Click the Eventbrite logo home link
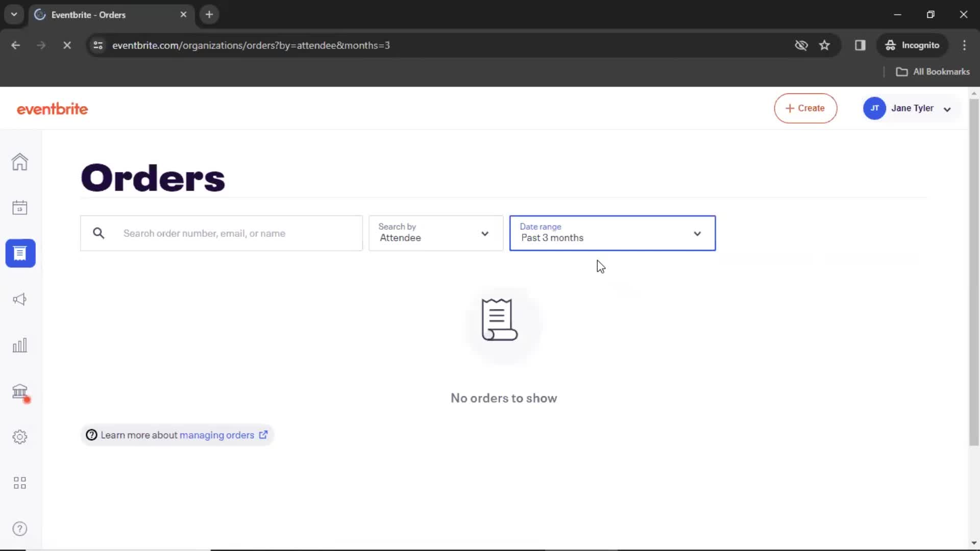The image size is (980, 551). pyautogui.click(x=52, y=109)
